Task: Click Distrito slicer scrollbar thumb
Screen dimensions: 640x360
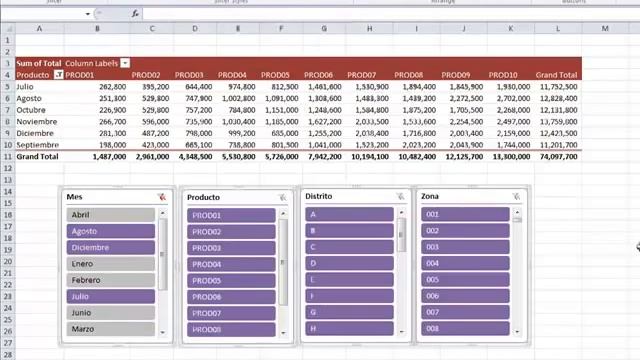Action: [x=401, y=235]
